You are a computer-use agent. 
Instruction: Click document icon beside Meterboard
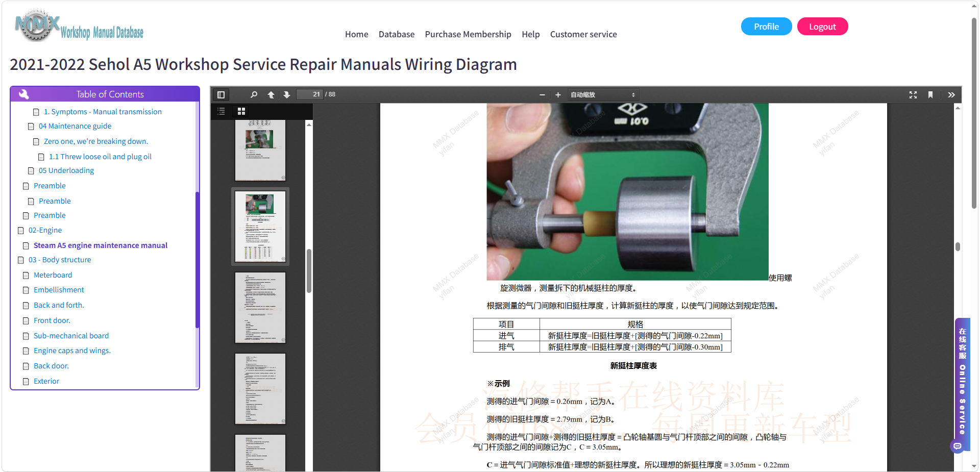coord(26,276)
